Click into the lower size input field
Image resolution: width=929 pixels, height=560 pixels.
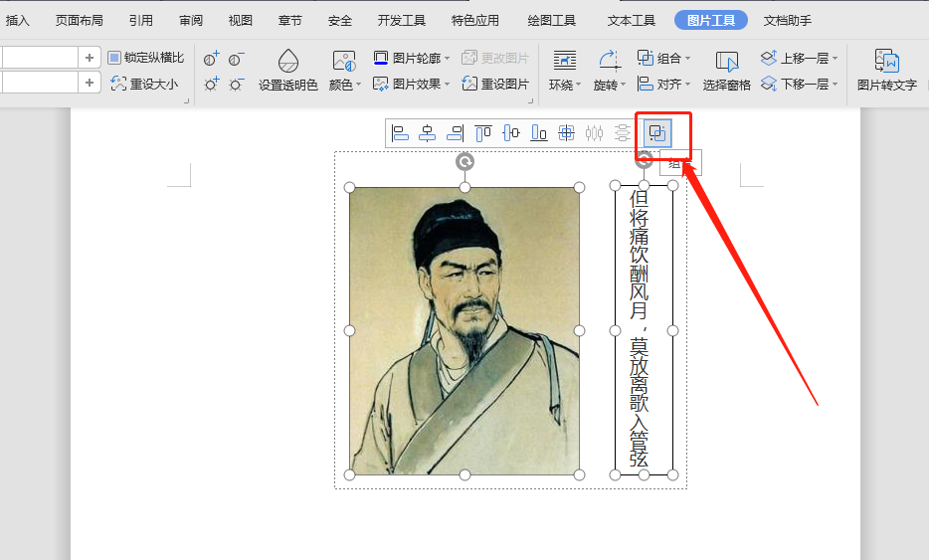coord(39,83)
